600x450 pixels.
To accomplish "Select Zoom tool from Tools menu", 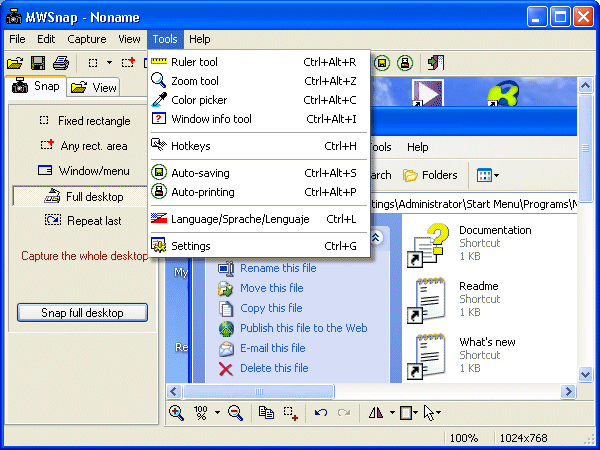I will click(x=259, y=81).
